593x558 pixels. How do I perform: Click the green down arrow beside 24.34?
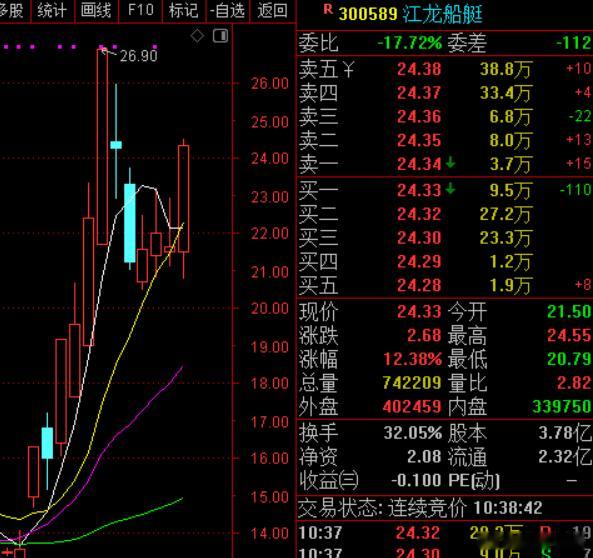click(450, 163)
